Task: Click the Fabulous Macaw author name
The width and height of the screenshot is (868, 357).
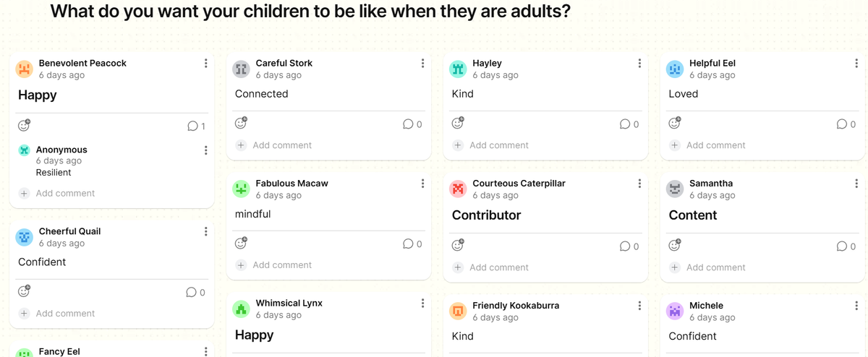Action: click(x=292, y=184)
